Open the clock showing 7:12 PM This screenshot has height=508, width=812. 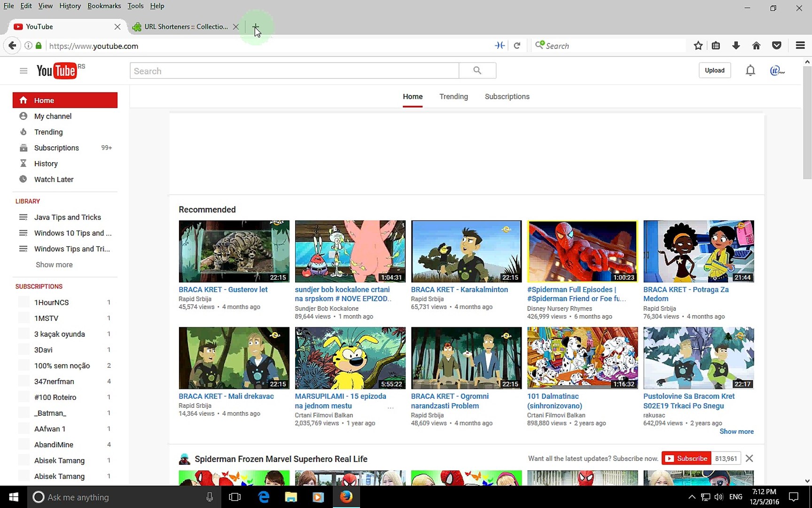tap(764, 497)
